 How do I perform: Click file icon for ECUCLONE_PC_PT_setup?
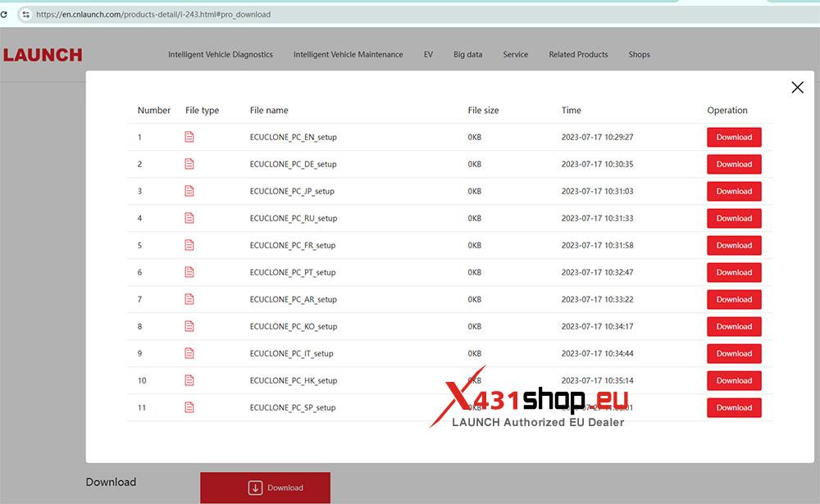(x=189, y=272)
